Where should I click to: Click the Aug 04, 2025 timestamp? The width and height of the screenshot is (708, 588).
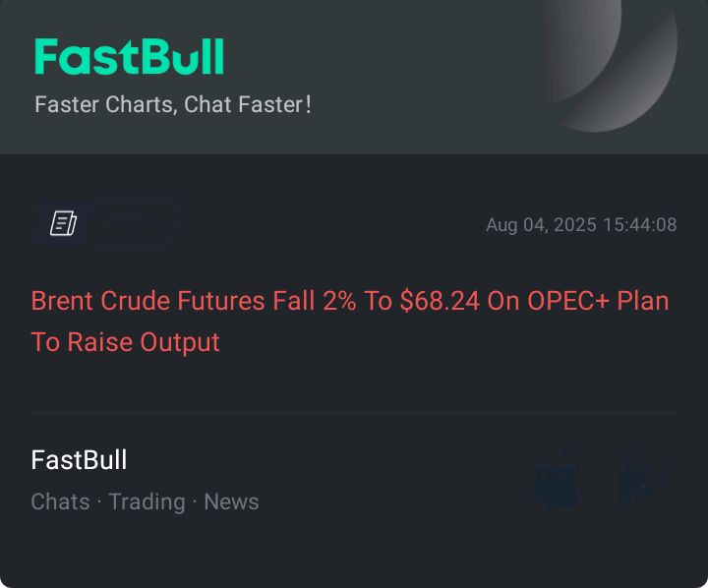581,224
